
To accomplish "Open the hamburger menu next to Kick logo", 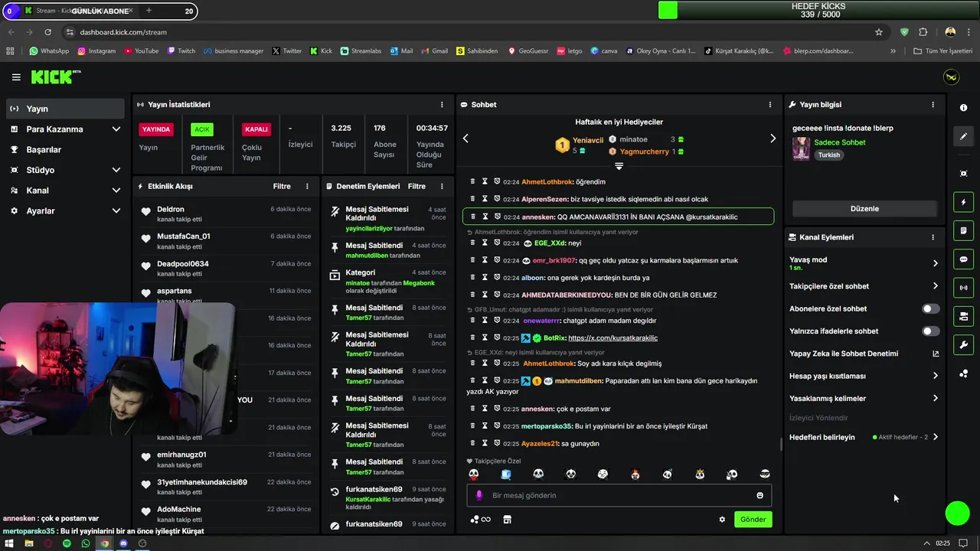I will click(16, 77).
